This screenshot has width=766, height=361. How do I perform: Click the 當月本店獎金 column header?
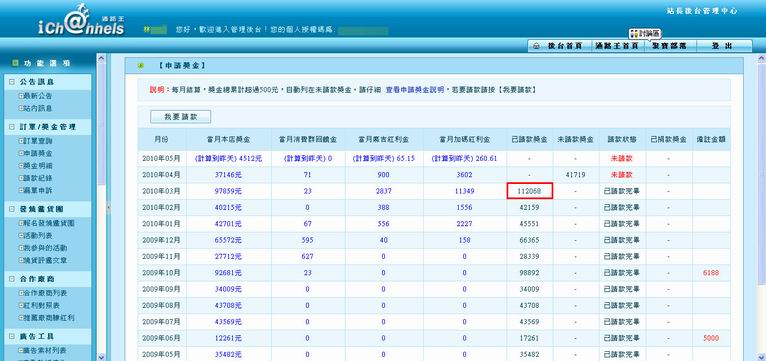coord(229,140)
